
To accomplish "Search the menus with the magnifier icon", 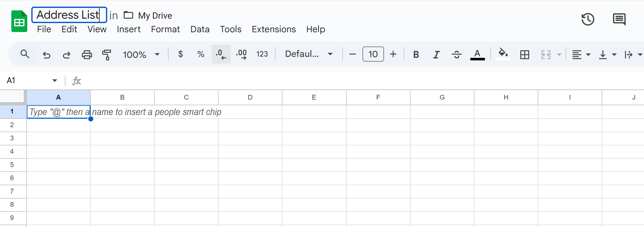I will click(25, 54).
